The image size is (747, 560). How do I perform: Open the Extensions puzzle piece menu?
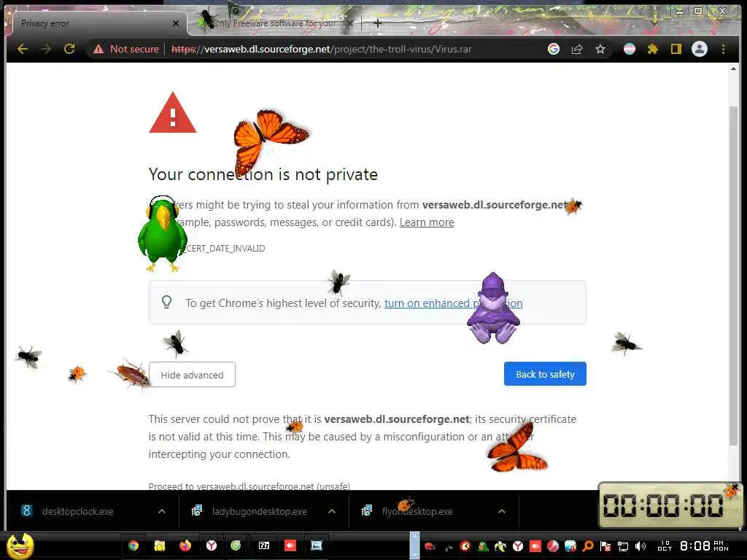pos(653,49)
